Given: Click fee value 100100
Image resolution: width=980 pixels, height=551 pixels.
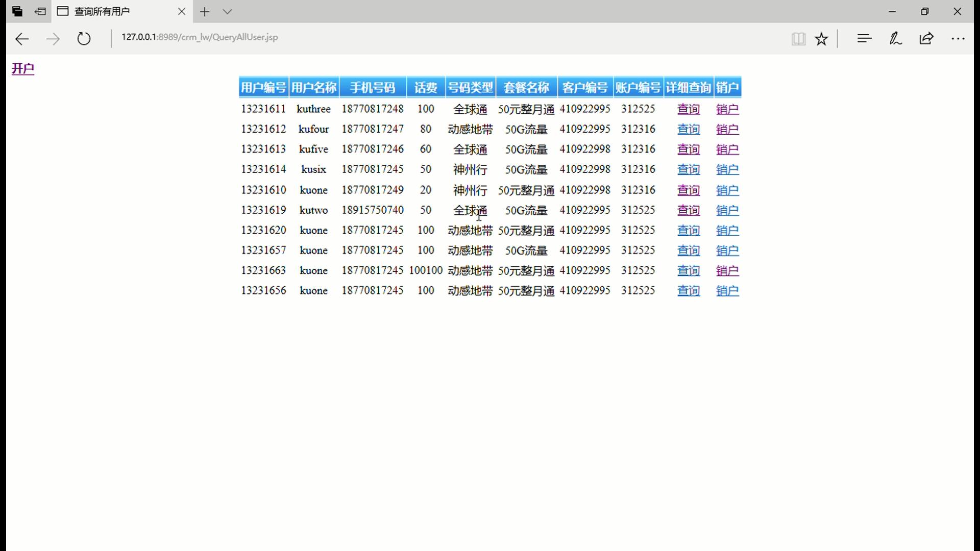Looking at the screenshot, I should 426,270.
